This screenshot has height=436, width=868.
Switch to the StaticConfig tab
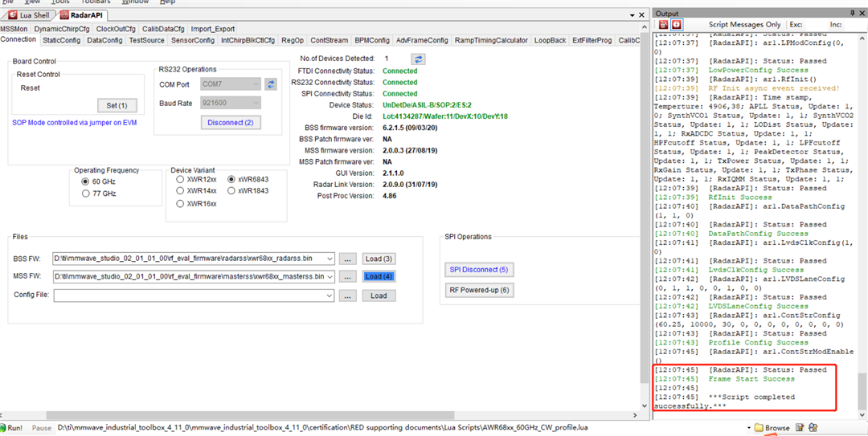[x=61, y=40]
